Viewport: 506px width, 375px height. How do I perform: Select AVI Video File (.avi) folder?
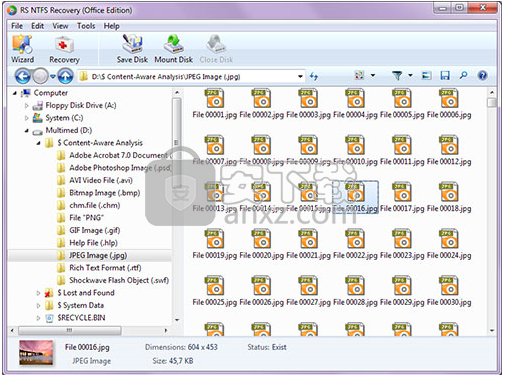(x=95, y=180)
